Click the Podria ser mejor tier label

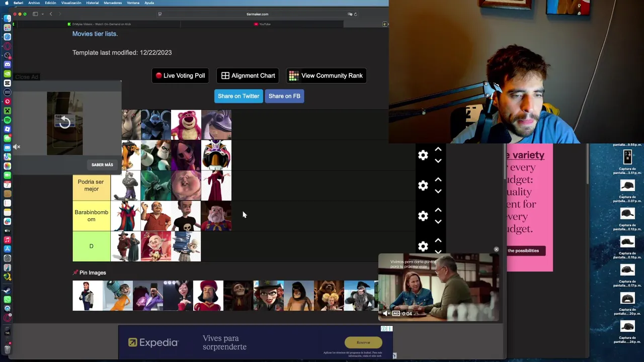pyautogui.click(x=92, y=186)
